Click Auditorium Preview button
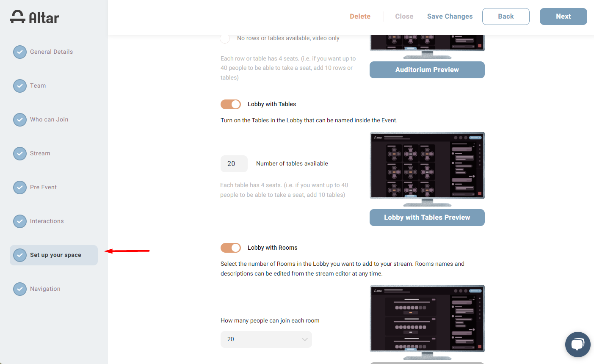Viewport: 594px width, 364px height. pos(427,70)
